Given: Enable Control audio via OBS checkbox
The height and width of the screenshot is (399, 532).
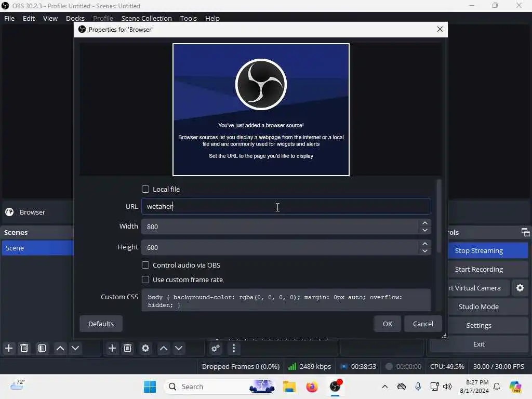Looking at the screenshot, I should [x=145, y=265].
